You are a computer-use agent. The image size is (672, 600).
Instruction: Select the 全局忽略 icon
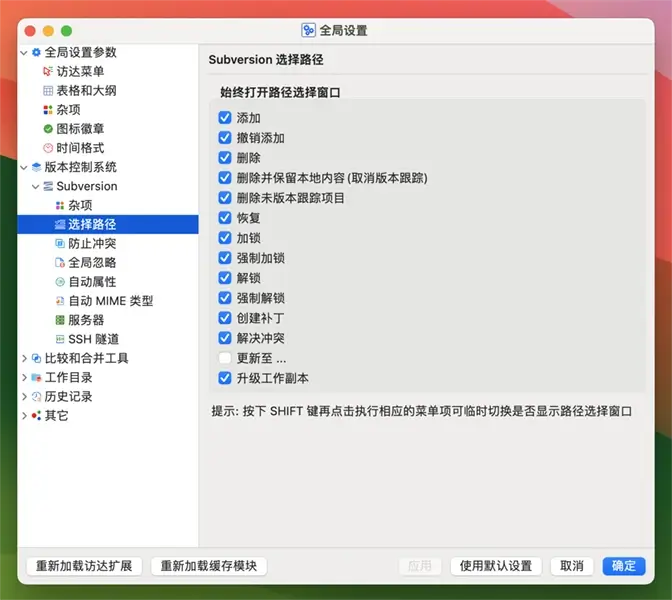coord(60,262)
